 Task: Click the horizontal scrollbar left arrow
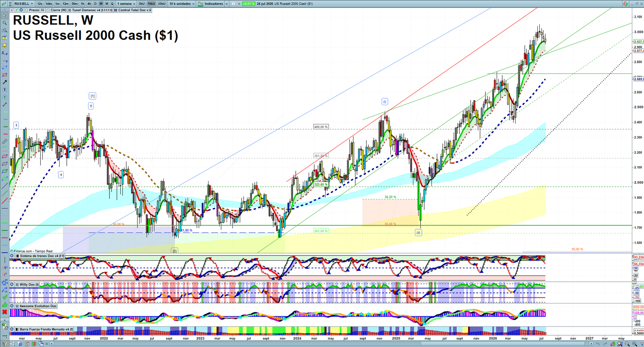coord(52,344)
